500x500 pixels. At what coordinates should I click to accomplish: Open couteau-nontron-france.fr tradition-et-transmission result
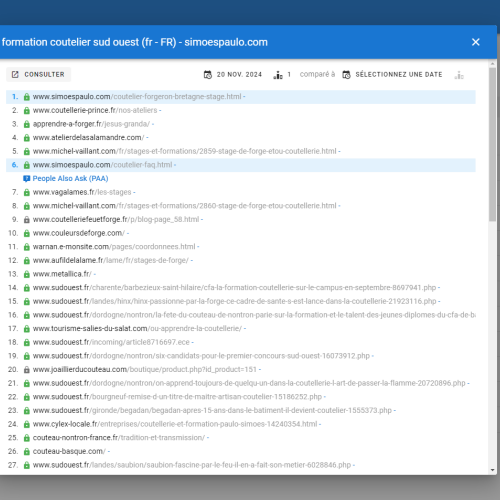click(119, 438)
